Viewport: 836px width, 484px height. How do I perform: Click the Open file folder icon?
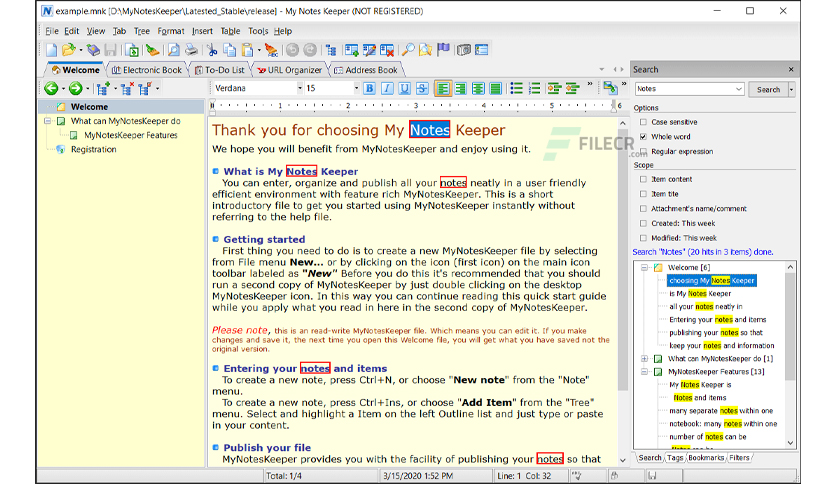(x=68, y=50)
